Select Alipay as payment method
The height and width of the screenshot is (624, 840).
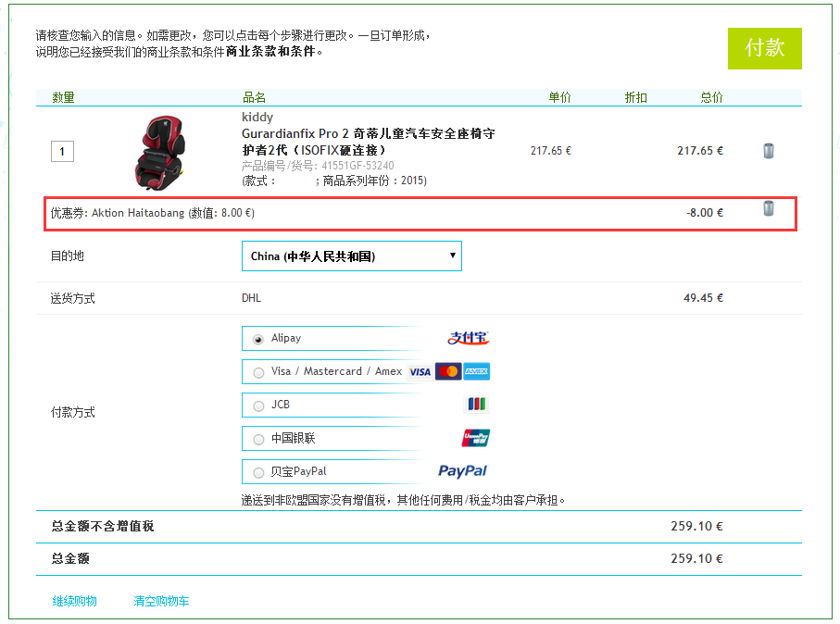(258, 340)
